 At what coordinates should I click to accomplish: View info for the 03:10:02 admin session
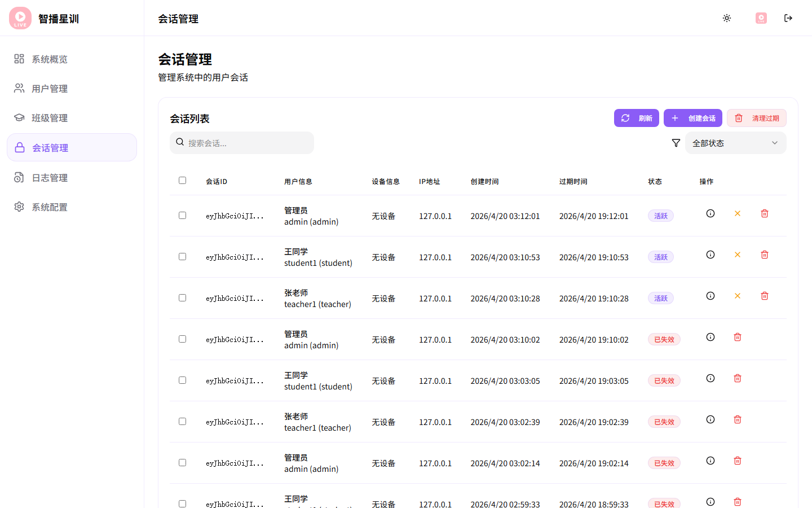pos(710,337)
